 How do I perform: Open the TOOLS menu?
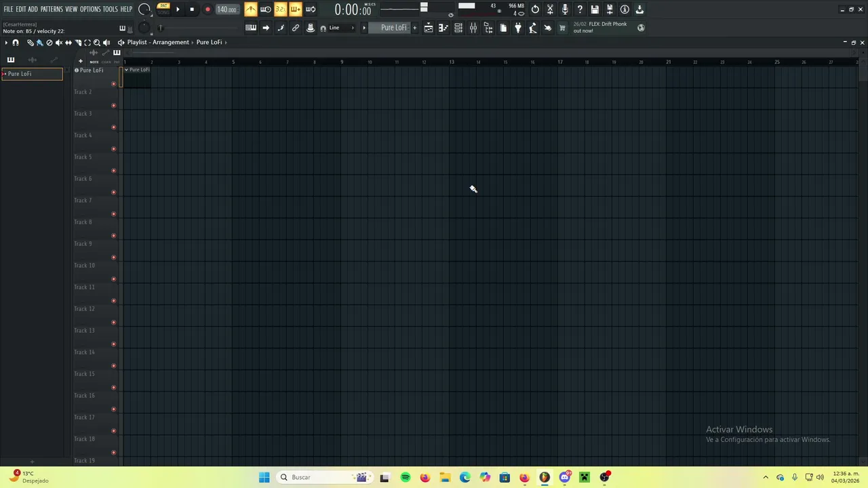click(111, 9)
